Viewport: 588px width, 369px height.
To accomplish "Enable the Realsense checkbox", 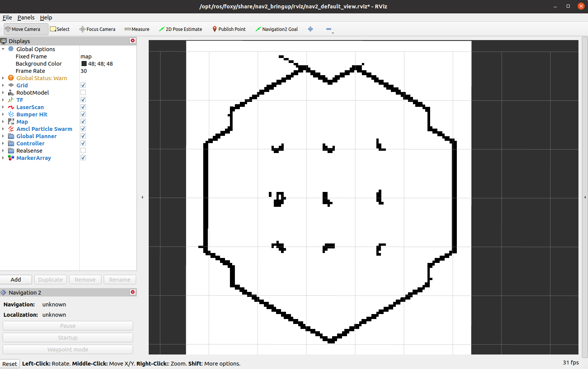I will (x=83, y=151).
